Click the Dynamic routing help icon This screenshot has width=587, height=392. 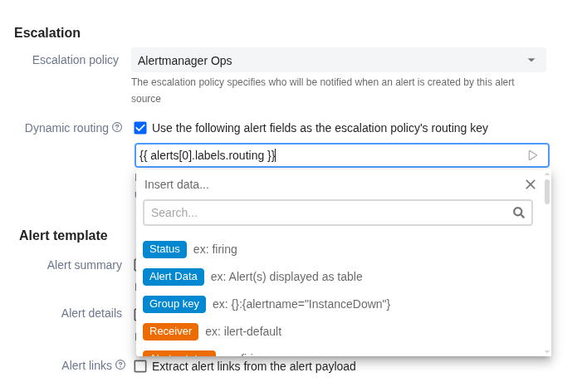[x=117, y=127]
